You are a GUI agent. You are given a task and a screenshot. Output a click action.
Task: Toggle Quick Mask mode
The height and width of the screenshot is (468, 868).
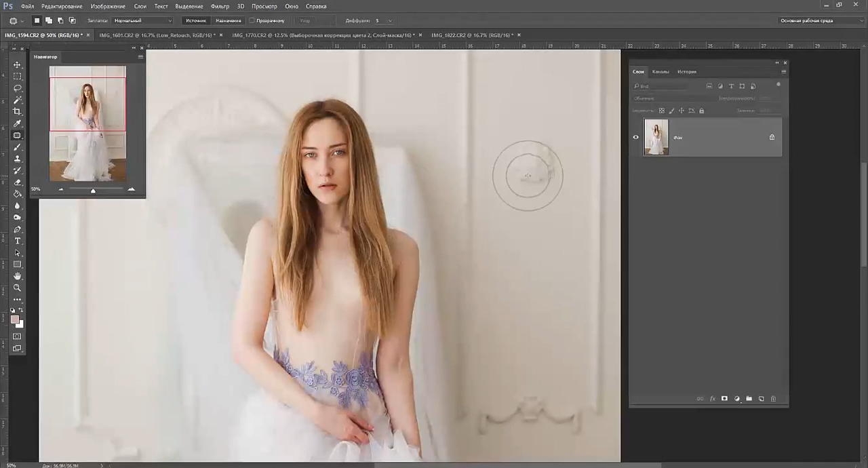tap(18, 336)
